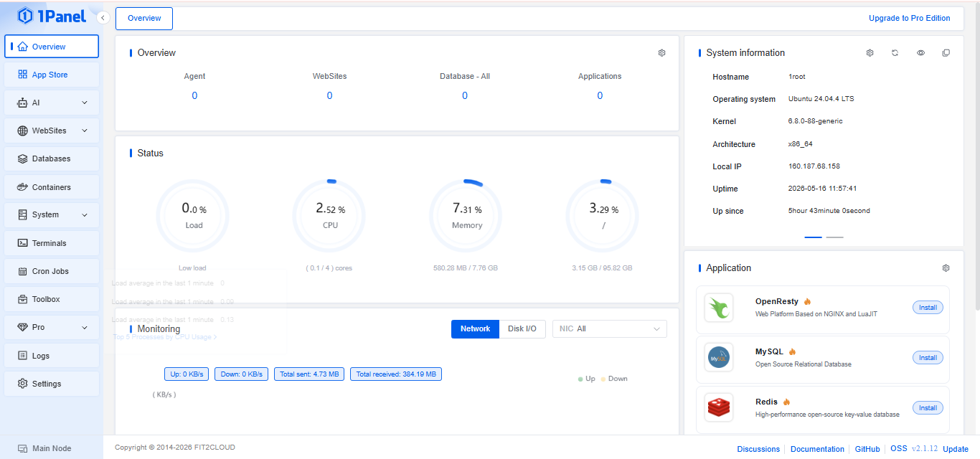The height and width of the screenshot is (459, 980).
Task: Click the App Store grid icon
Action: pyautogui.click(x=23, y=75)
